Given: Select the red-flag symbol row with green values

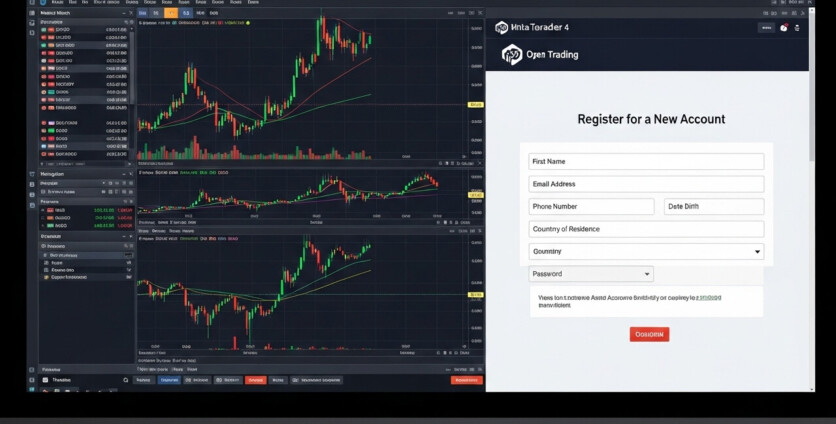Looking at the screenshot, I should click(x=87, y=210).
